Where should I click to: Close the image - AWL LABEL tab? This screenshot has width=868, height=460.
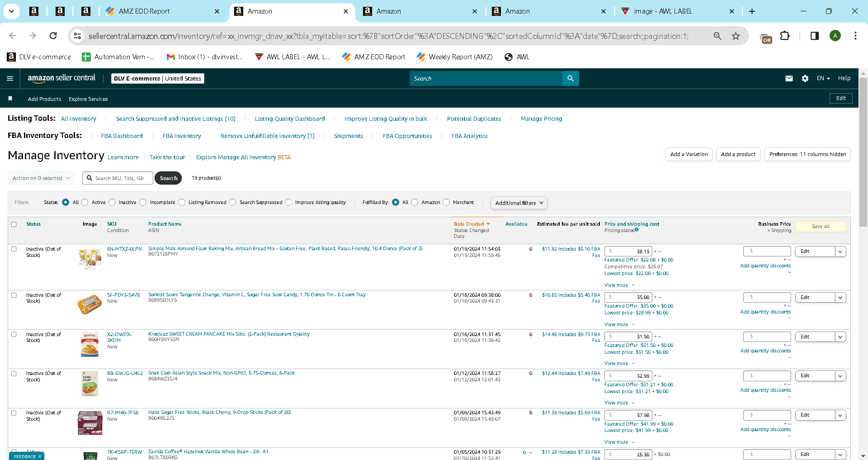coord(732,11)
